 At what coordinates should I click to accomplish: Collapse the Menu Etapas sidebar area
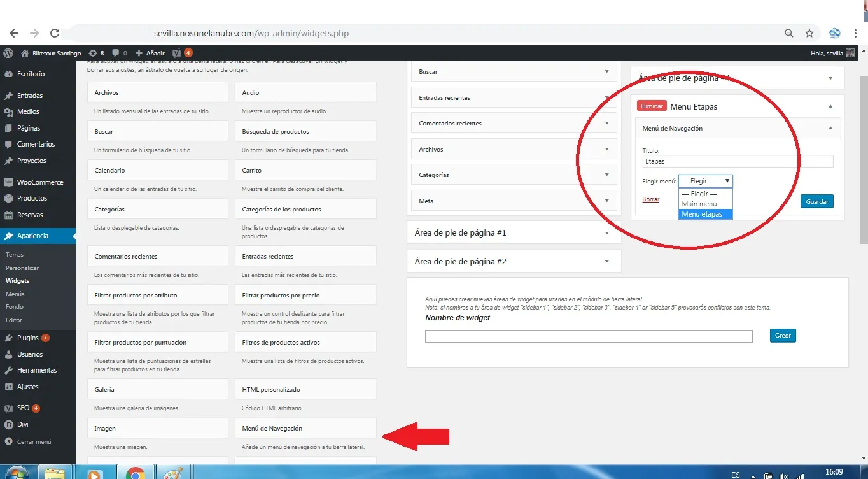point(830,106)
